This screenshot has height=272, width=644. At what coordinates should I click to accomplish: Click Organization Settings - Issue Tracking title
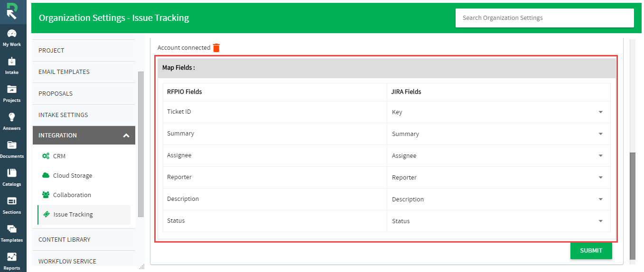(x=114, y=18)
